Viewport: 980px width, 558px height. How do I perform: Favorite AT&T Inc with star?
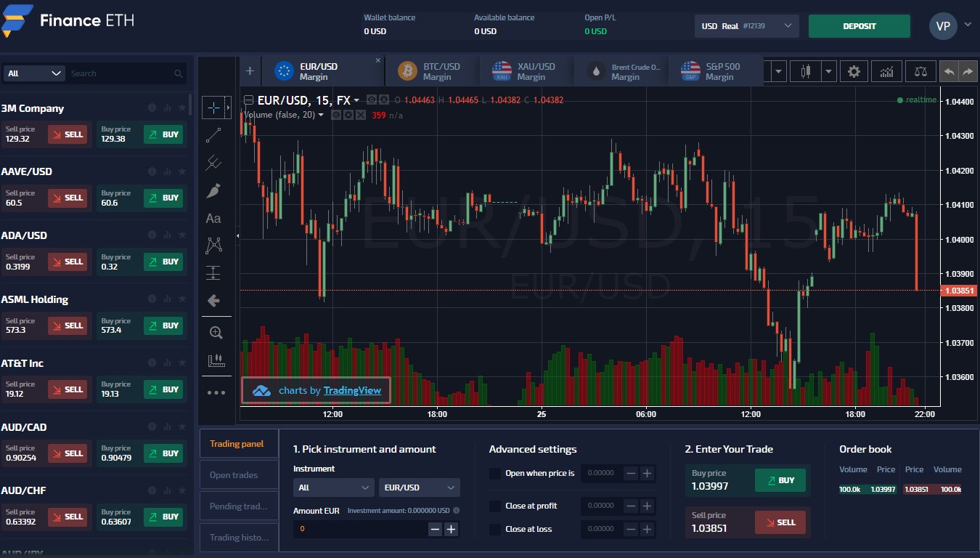point(181,363)
